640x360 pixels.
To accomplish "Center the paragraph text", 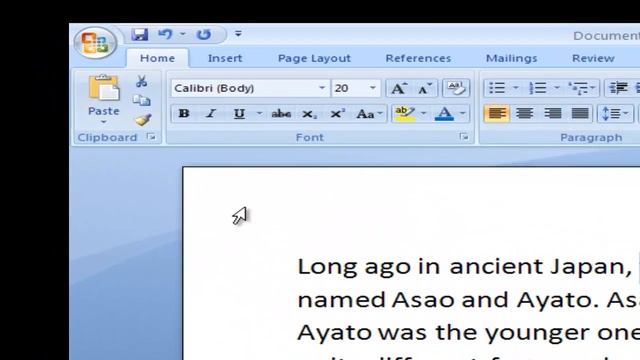I will 524,113.
